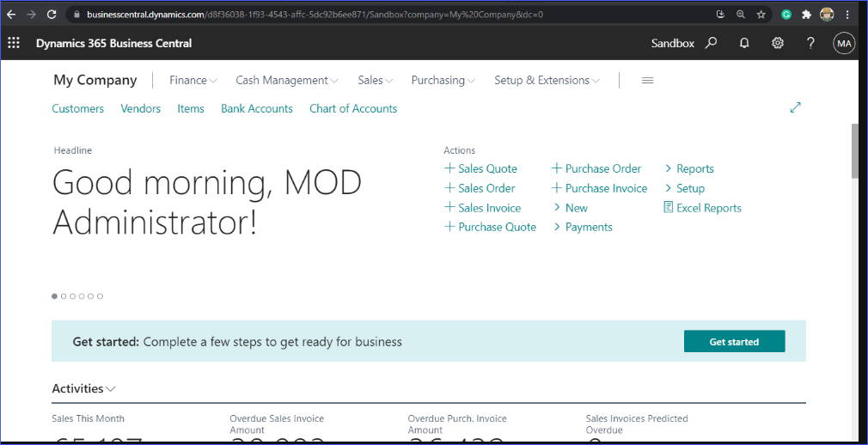Click the browser back arrow
This screenshot has width=868, height=445.
tap(11, 15)
